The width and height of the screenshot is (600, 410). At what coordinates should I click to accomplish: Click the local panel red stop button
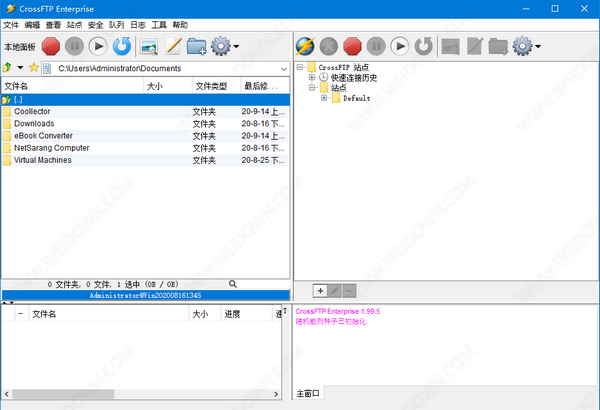[51, 46]
